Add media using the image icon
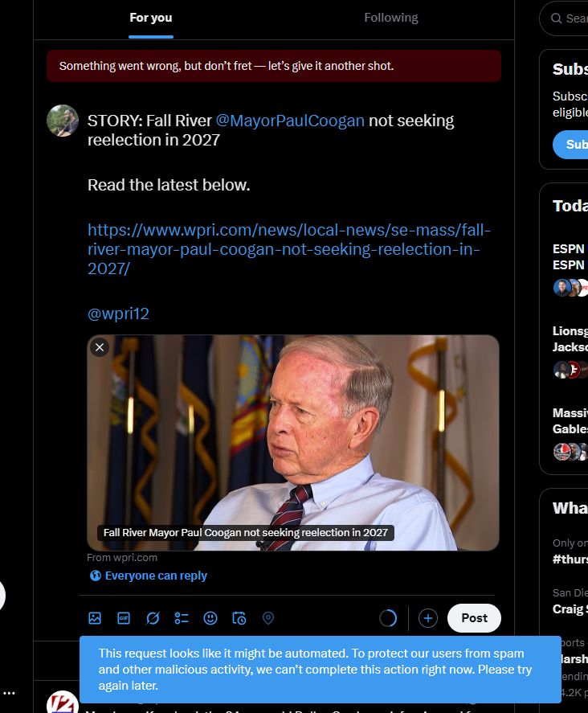 point(95,618)
